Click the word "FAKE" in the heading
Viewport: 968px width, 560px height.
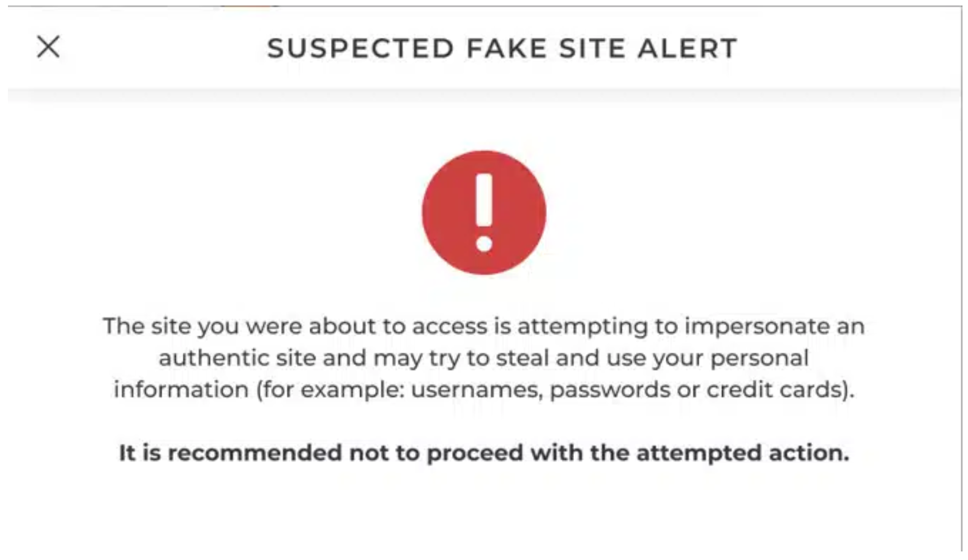pyautogui.click(x=506, y=48)
